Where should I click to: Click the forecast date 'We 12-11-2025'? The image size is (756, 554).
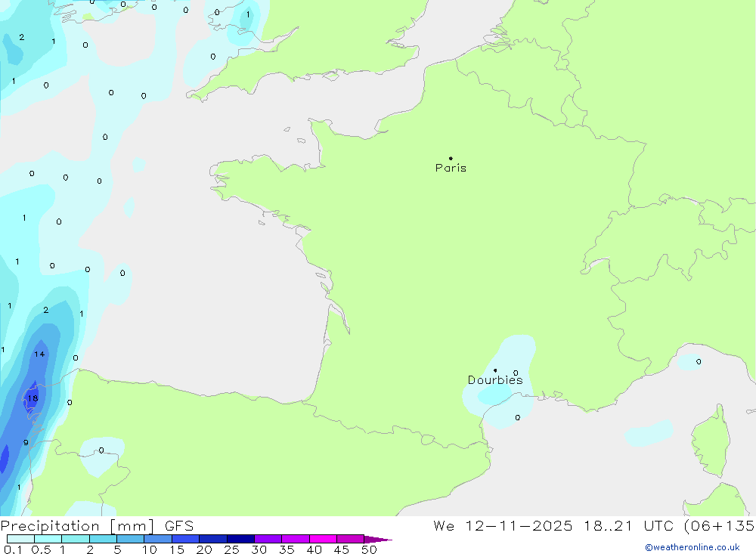[x=503, y=525]
